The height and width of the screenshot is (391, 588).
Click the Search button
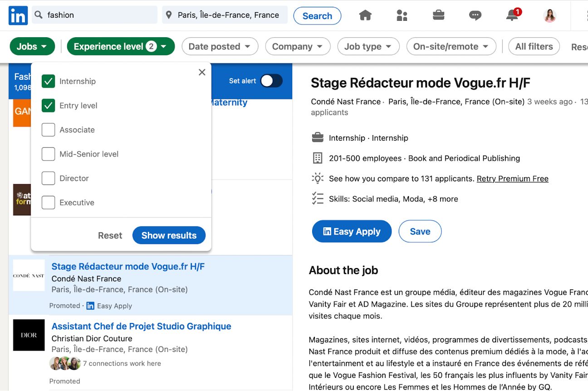317,16
